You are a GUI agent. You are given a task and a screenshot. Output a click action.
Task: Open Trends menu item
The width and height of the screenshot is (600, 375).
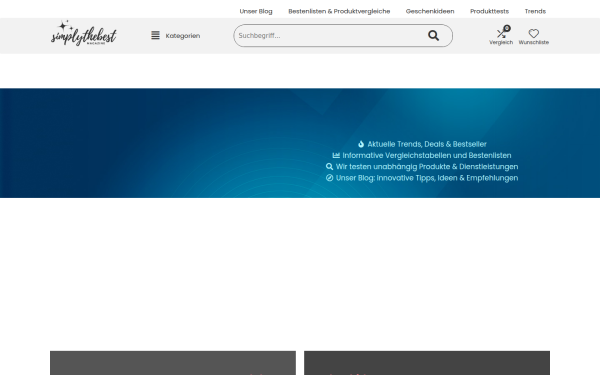pyautogui.click(x=535, y=11)
